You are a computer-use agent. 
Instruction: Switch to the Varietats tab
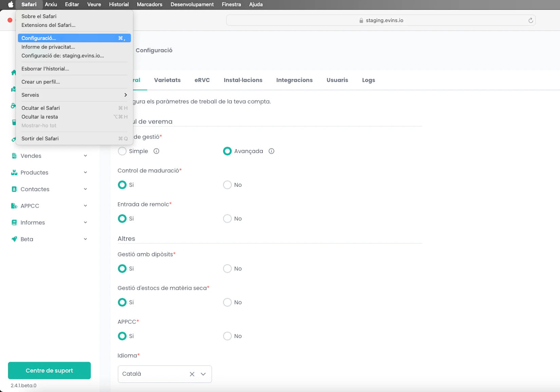click(x=167, y=80)
